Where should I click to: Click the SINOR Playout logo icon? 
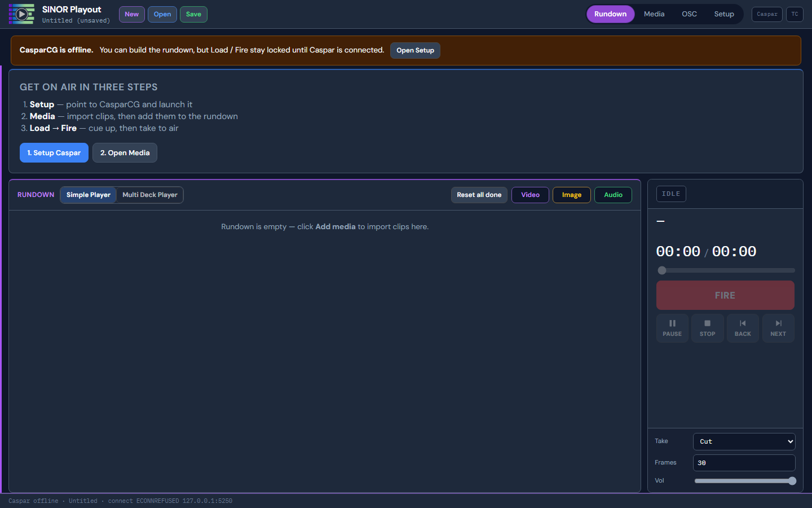click(21, 14)
